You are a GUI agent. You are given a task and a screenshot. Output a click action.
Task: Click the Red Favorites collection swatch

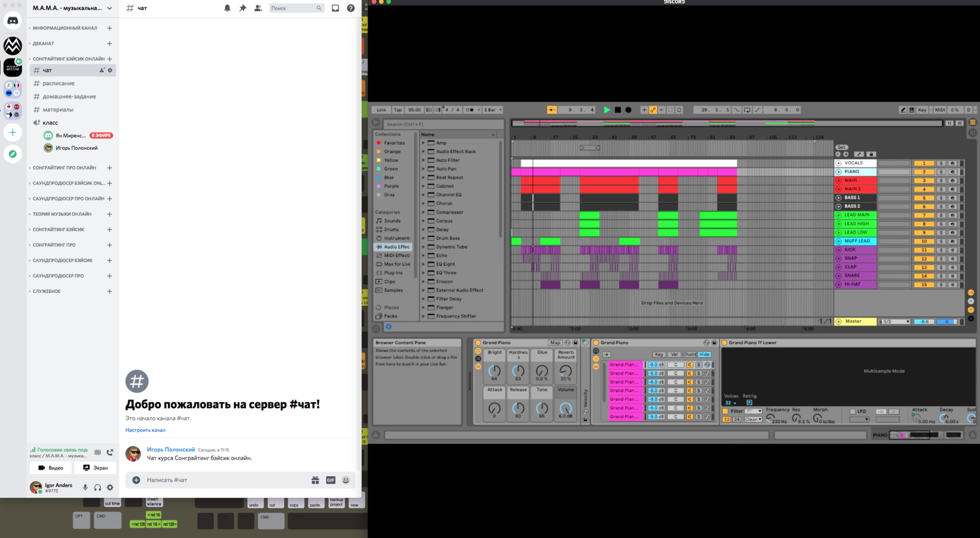pos(379,143)
